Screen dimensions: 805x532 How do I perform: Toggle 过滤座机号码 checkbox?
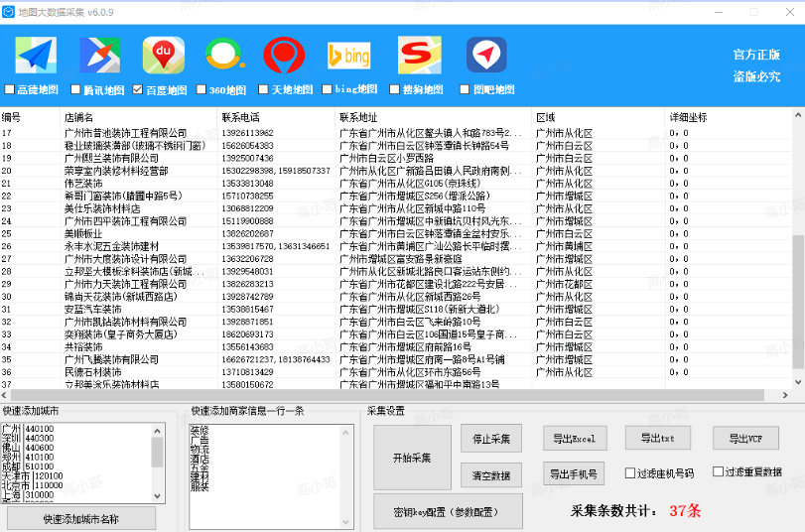pyautogui.click(x=630, y=473)
